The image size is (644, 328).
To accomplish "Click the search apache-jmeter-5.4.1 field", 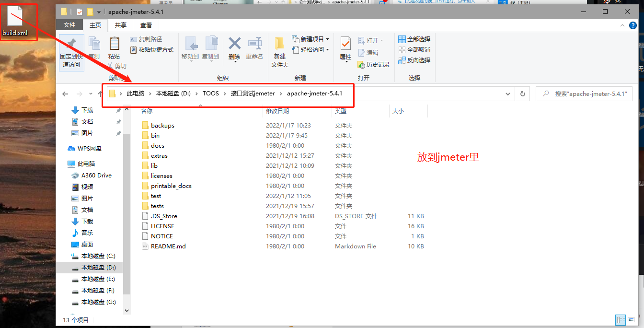I will tap(584, 94).
